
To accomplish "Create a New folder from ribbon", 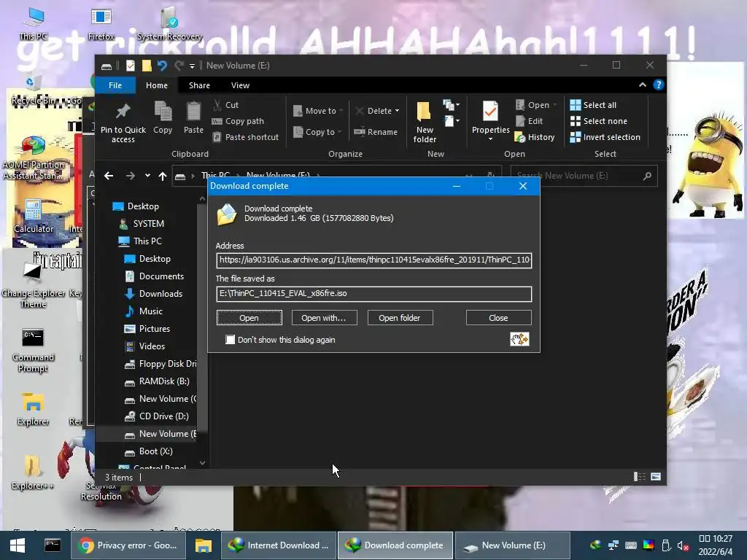I will pyautogui.click(x=425, y=122).
